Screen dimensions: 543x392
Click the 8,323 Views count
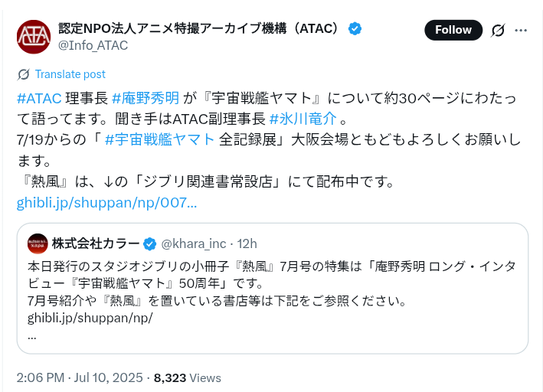click(x=188, y=377)
